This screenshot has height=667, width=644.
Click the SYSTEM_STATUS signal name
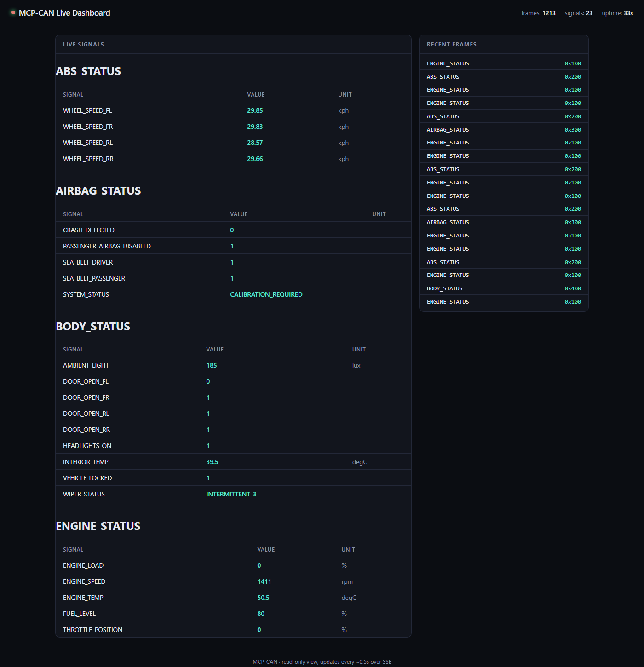(86, 294)
